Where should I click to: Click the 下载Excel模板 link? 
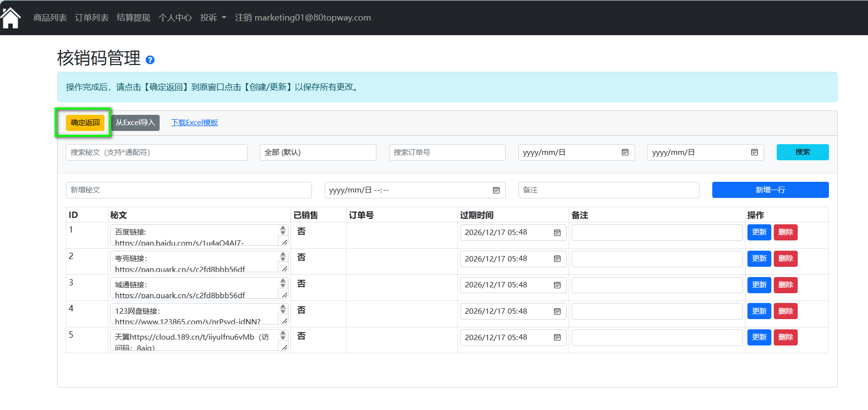click(x=194, y=123)
